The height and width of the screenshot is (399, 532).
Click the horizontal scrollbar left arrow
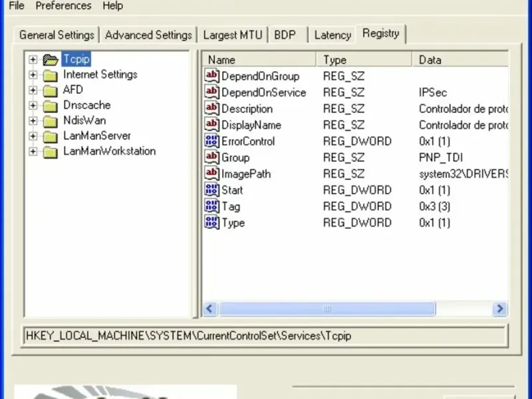(210, 309)
